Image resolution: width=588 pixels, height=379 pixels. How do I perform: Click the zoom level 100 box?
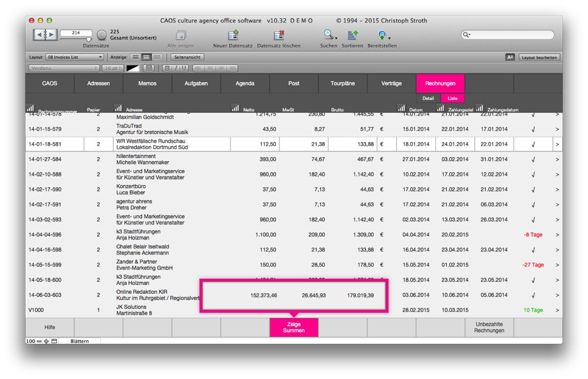[x=31, y=341]
